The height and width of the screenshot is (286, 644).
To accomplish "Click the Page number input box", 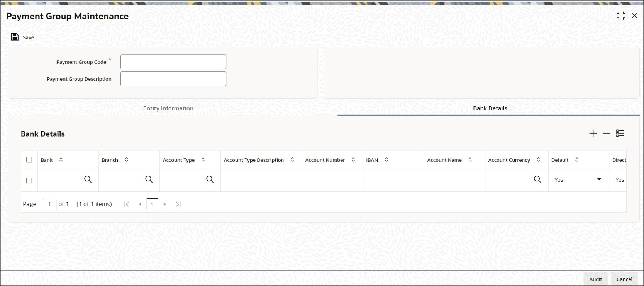I will click(49, 204).
